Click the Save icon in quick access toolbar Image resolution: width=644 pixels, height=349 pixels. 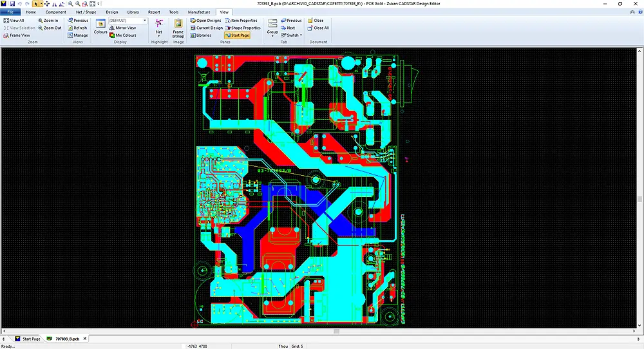coord(12,4)
